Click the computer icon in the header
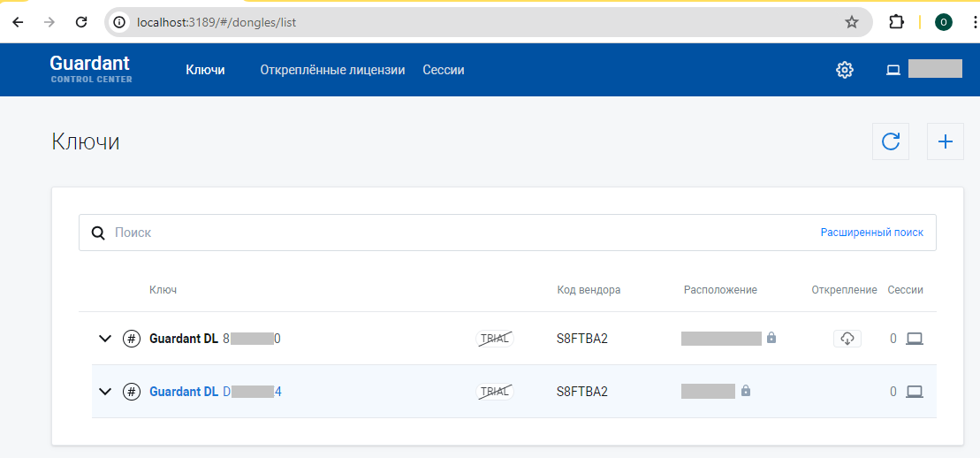Viewport: 980px width, 458px height. click(893, 70)
